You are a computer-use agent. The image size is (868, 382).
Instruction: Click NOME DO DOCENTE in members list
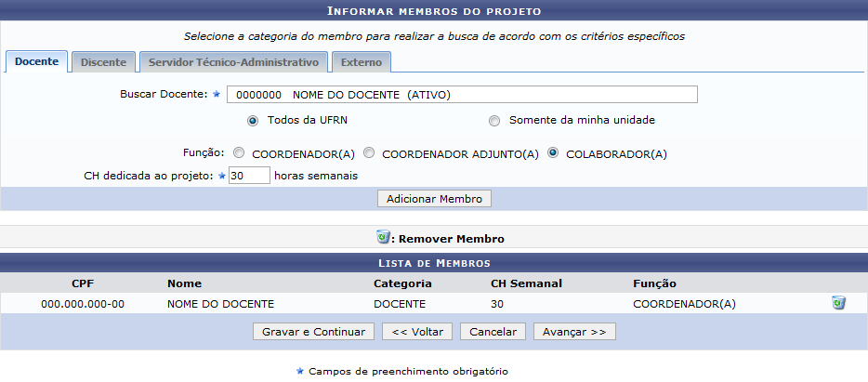(x=220, y=304)
